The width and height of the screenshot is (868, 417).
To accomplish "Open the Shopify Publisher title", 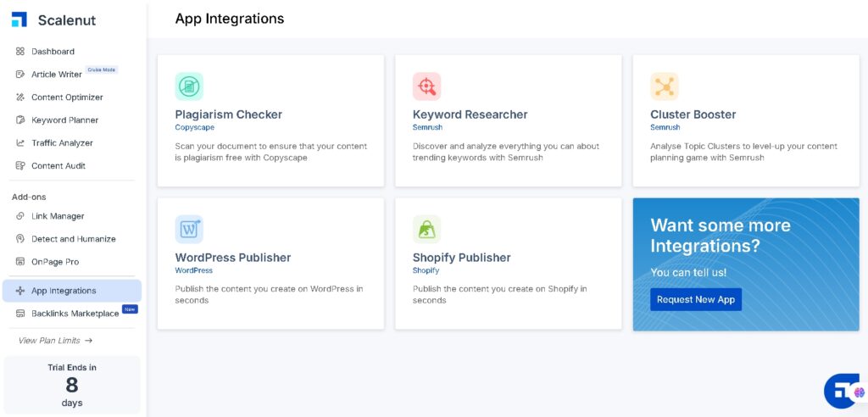I will (x=462, y=258).
